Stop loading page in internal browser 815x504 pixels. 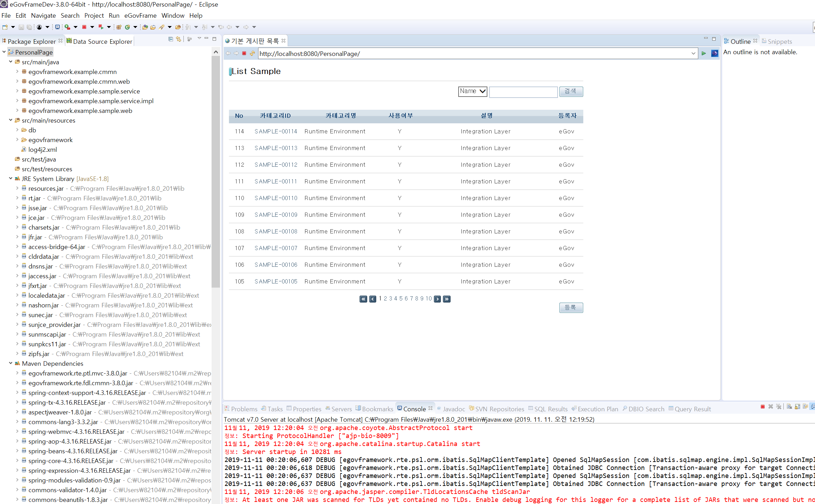[x=244, y=53]
